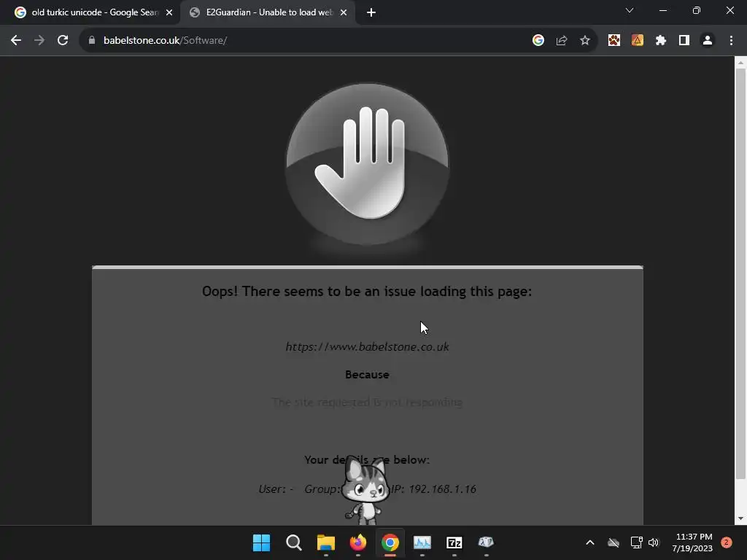Image resolution: width=747 pixels, height=560 pixels.
Task: Open the Chrome profile menu
Action: coord(708,41)
